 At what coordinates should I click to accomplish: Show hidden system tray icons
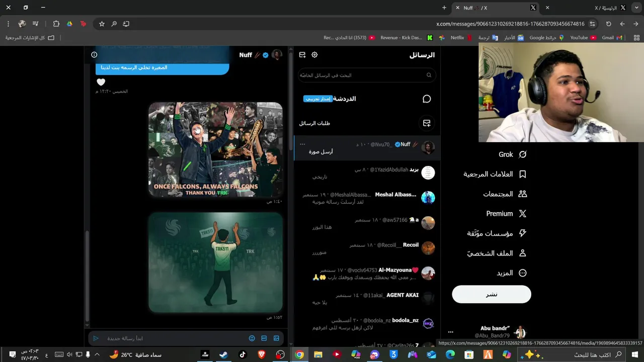[97, 354]
